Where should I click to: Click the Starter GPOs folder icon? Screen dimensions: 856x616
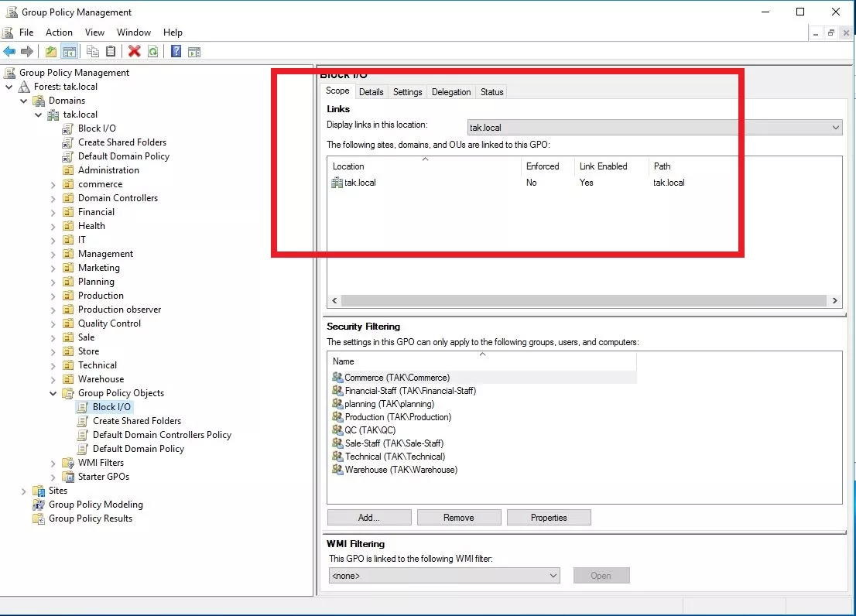(x=67, y=477)
